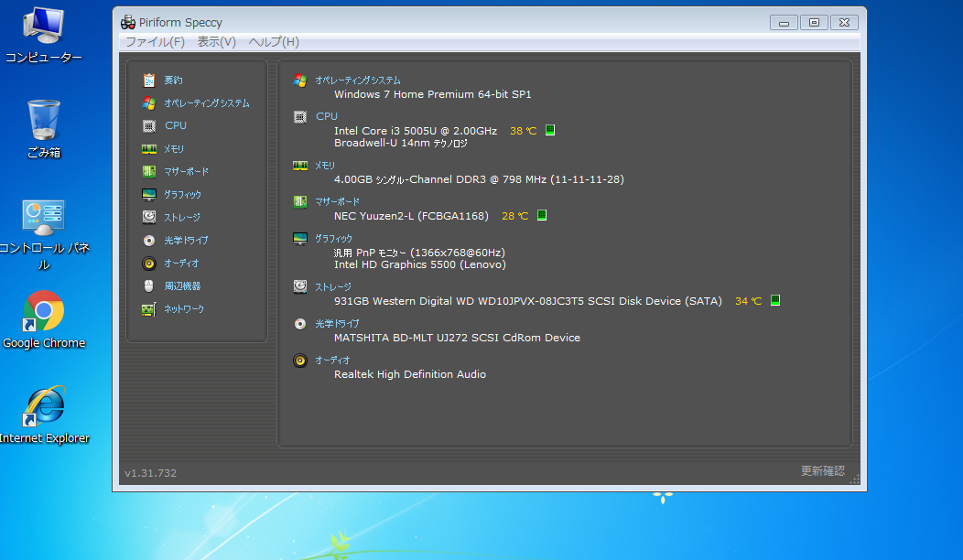Select the コントロール パネル desktop icon
This screenshot has width=963, height=560.
coord(44,236)
